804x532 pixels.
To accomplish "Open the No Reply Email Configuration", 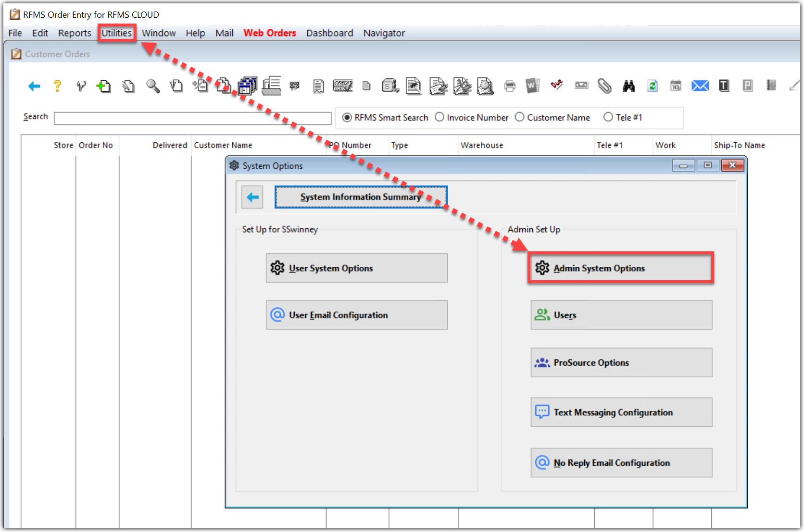I will click(x=620, y=462).
